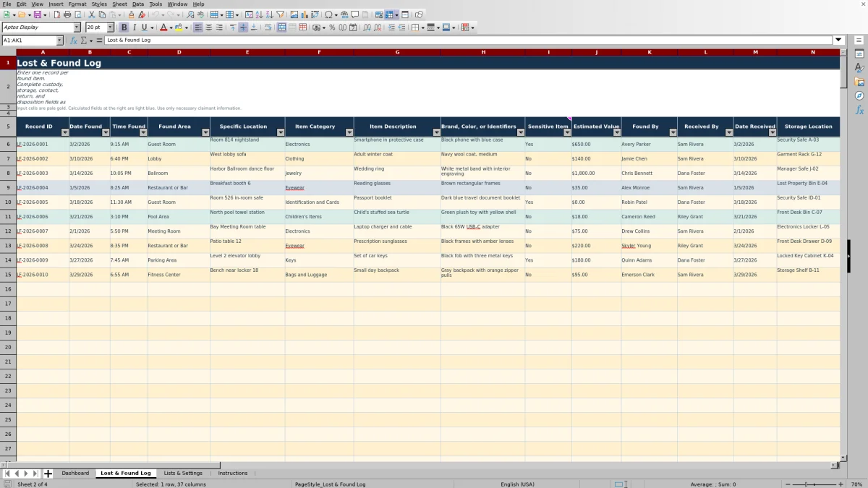Open Record ID column filter dropdown

pyautogui.click(x=64, y=132)
